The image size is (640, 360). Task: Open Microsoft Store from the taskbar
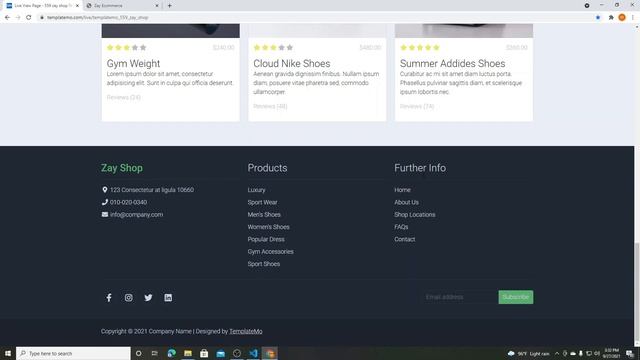click(204, 353)
